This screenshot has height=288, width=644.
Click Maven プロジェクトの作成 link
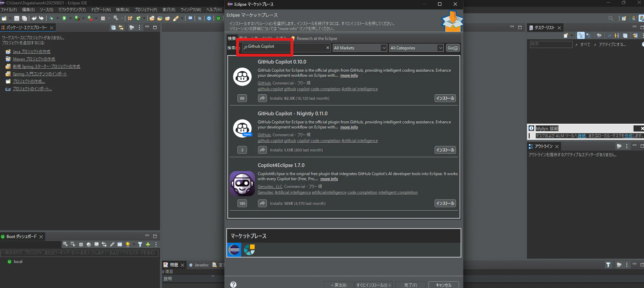click(x=34, y=59)
